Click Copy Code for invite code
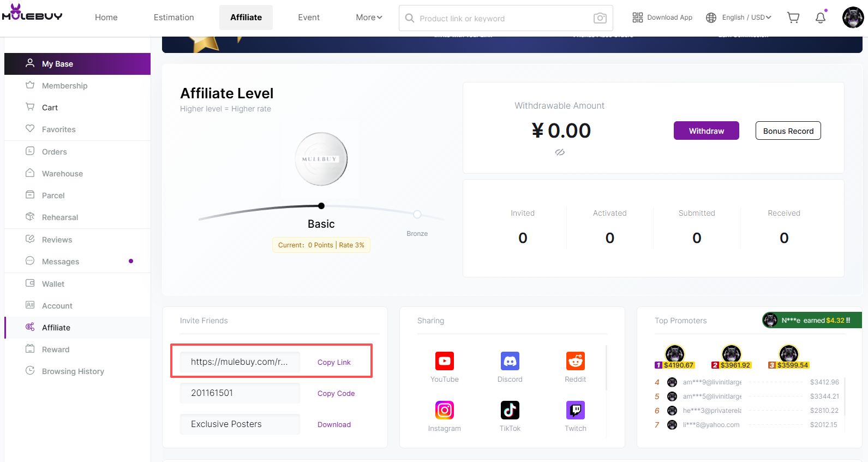The image size is (868, 462). (336, 393)
